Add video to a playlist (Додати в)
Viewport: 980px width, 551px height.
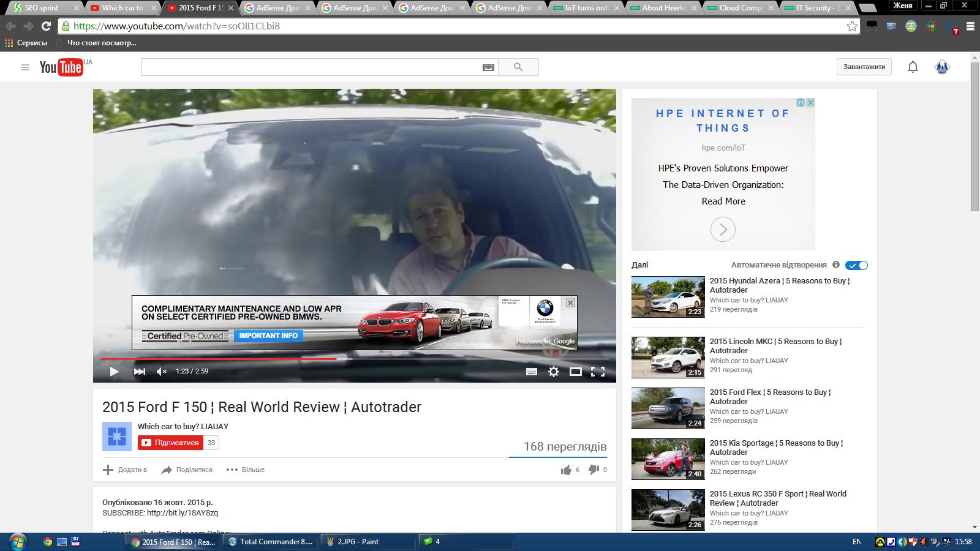click(x=125, y=470)
